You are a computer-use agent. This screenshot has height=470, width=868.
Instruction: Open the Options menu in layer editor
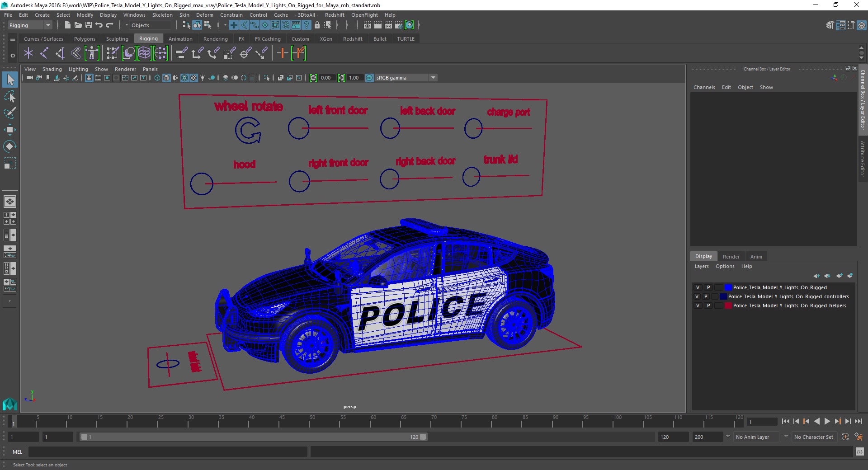(x=725, y=266)
